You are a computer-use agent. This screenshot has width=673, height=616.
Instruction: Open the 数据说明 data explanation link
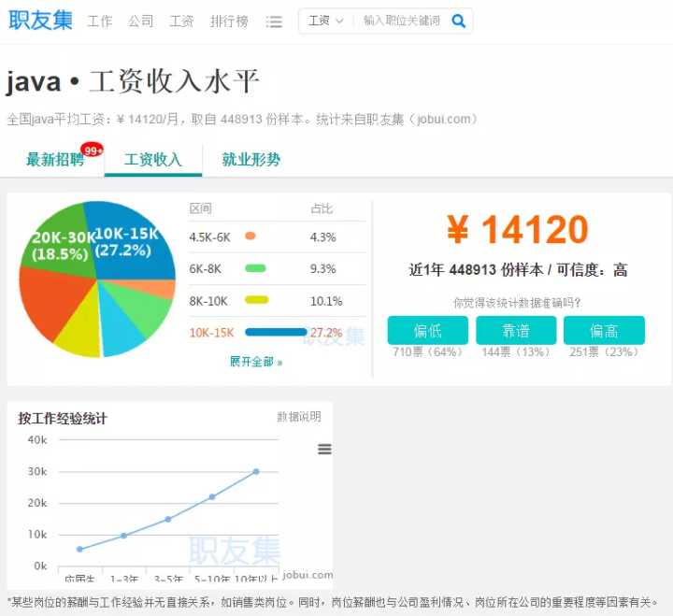[299, 416]
